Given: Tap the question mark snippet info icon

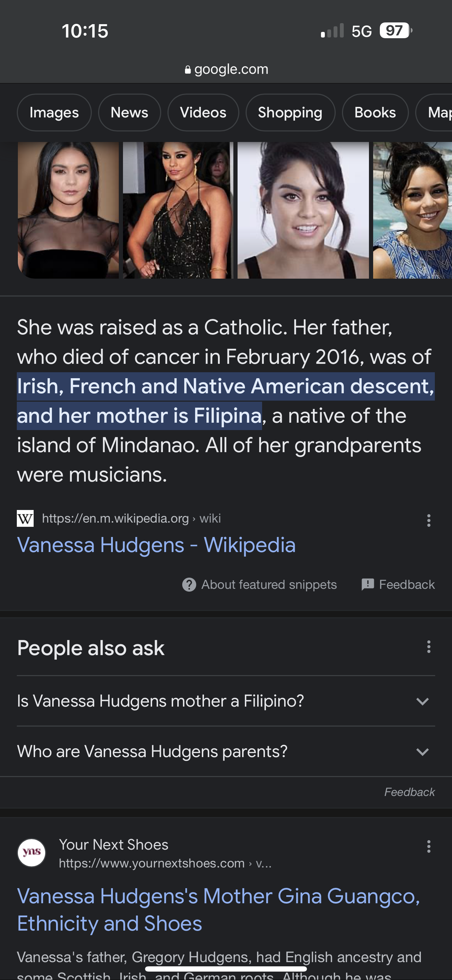Looking at the screenshot, I should point(189,584).
